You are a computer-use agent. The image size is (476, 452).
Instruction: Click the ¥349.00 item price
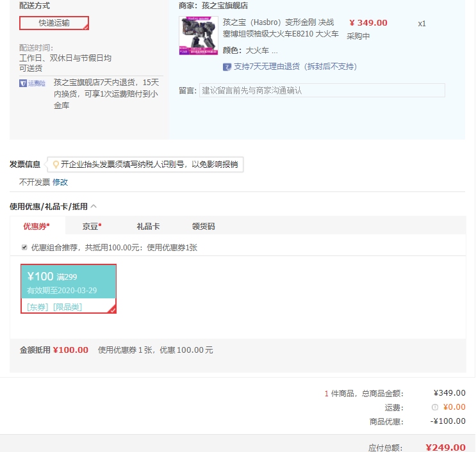(368, 23)
